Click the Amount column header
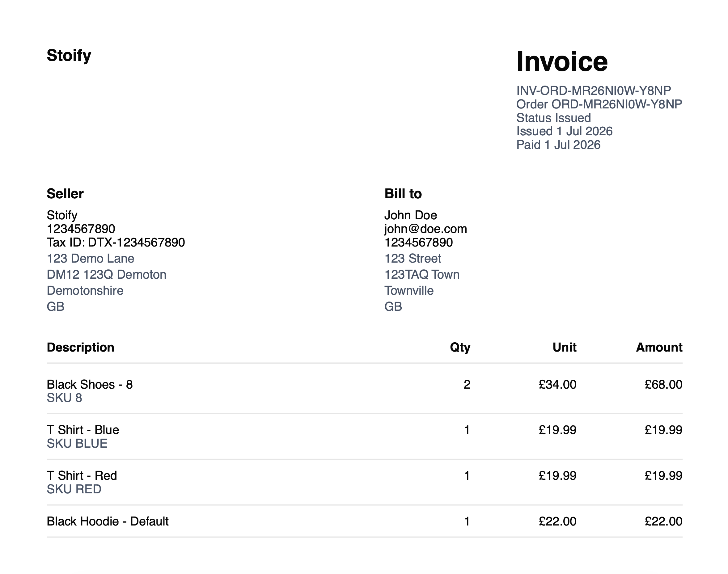The image size is (728, 574). pos(659,348)
